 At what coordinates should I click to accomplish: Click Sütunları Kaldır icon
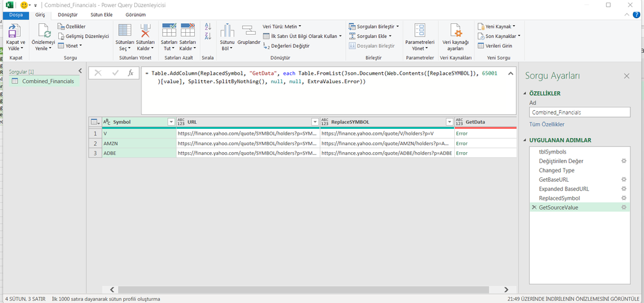pos(145,31)
